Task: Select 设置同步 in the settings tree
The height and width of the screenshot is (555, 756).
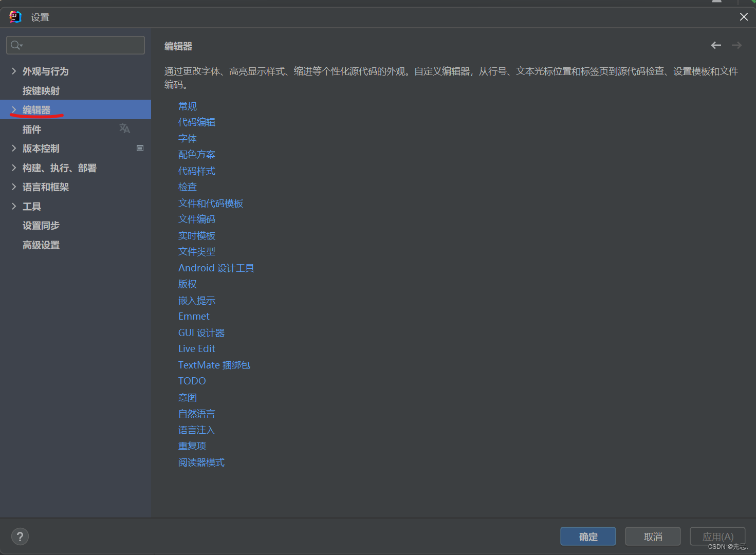Action: point(41,225)
